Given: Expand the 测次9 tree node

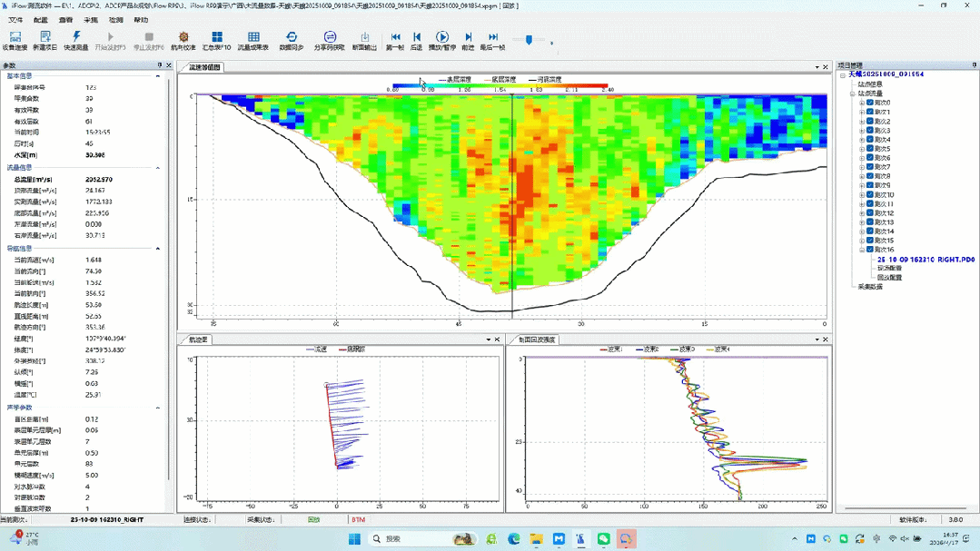Looking at the screenshot, I should (x=862, y=185).
